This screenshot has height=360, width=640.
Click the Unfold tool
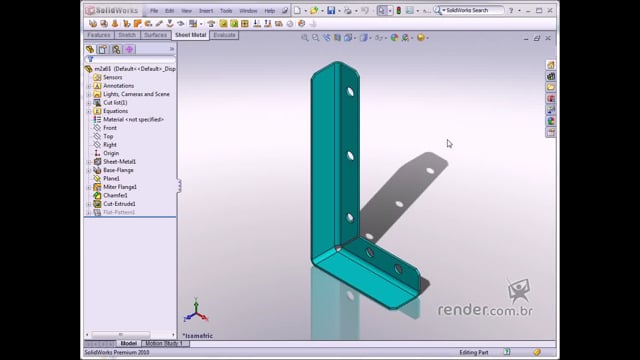257,24
